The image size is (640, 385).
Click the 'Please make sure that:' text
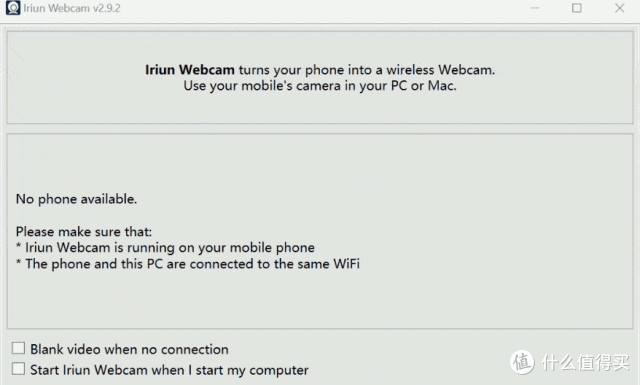point(84,231)
